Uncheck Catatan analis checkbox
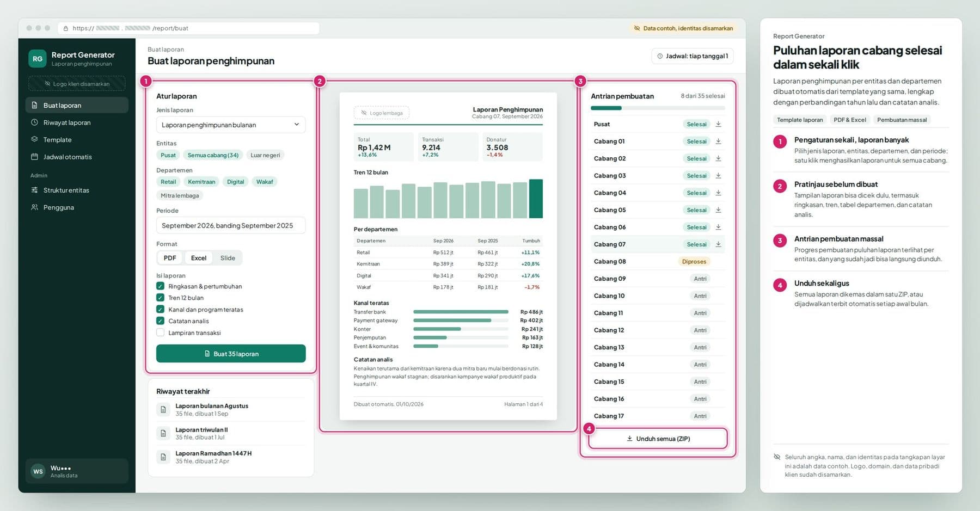The width and height of the screenshot is (980, 511). (x=160, y=321)
